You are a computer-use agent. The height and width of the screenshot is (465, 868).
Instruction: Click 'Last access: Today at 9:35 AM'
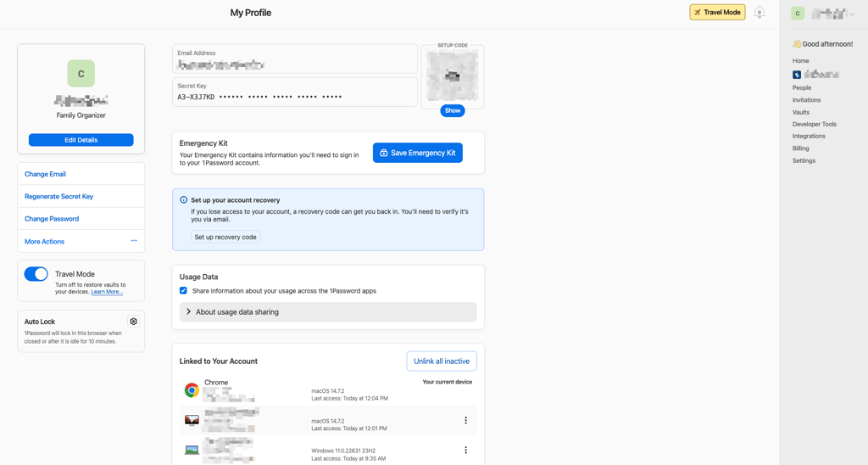pyautogui.click(x=348, y=458)
